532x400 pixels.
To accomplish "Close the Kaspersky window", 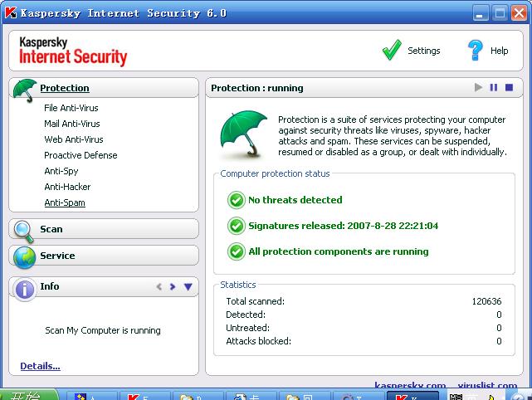I will (x=519, y=13).
